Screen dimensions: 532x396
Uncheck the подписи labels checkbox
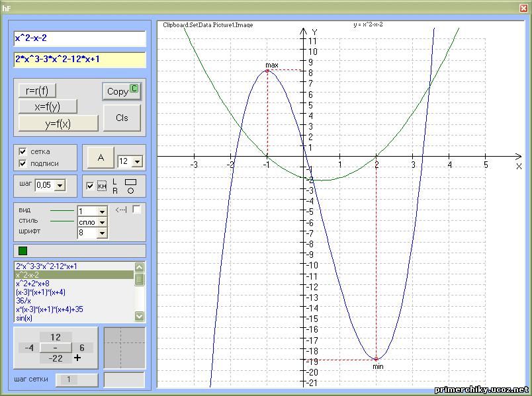(23, 163)
